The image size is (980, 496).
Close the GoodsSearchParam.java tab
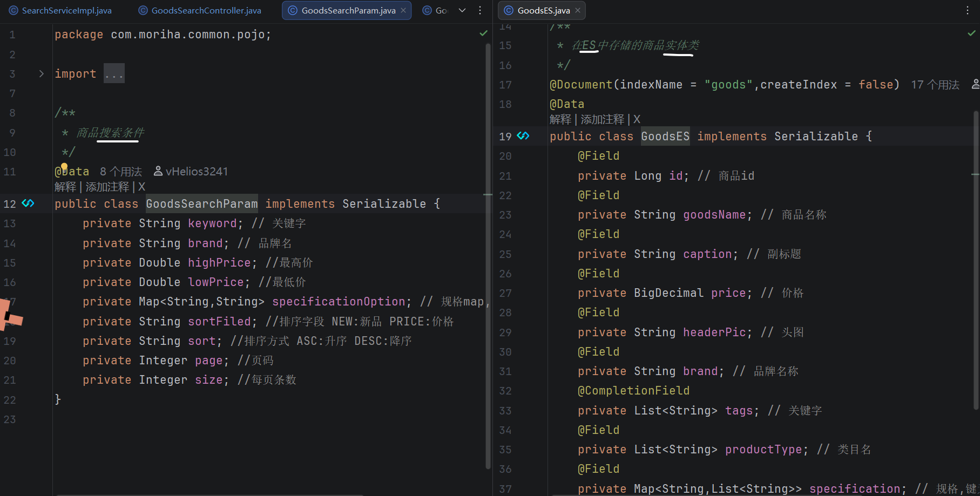pos(403,10)
